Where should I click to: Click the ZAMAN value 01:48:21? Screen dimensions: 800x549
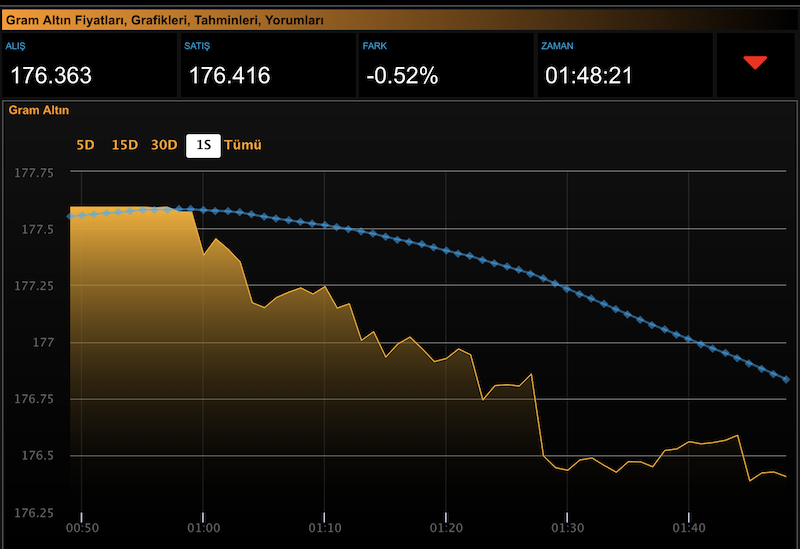click(588, 76)
